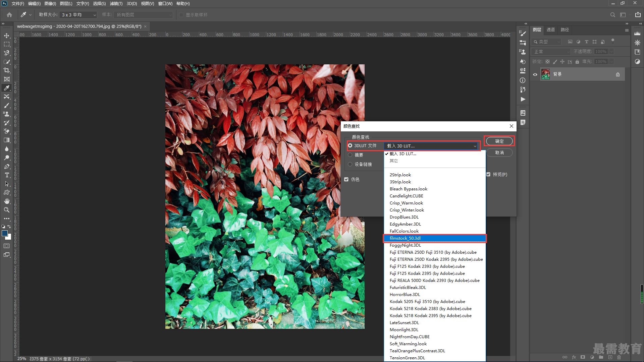Select the Frame tool
Viewport: 644px width, 362px height.
7,79
